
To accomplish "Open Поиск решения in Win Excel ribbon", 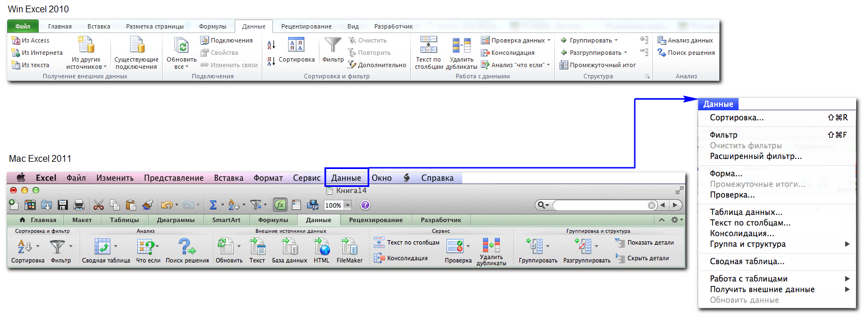I will point(686,53).
